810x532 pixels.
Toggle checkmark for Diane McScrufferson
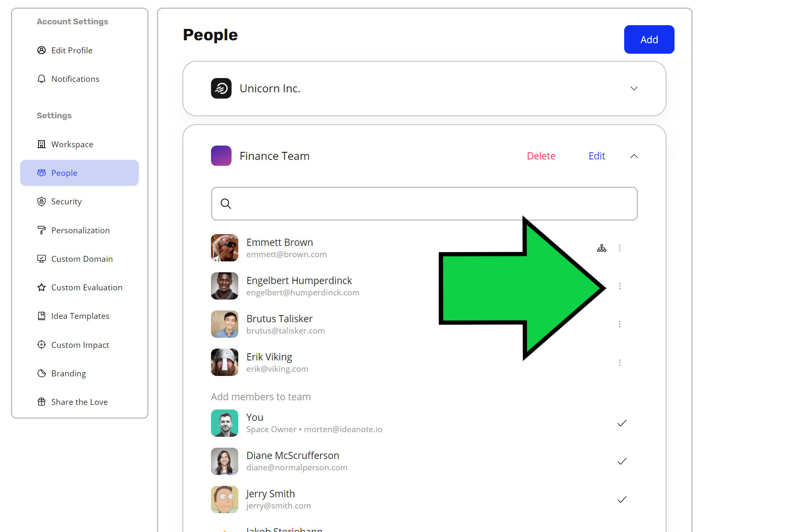(x=622, y=461)
